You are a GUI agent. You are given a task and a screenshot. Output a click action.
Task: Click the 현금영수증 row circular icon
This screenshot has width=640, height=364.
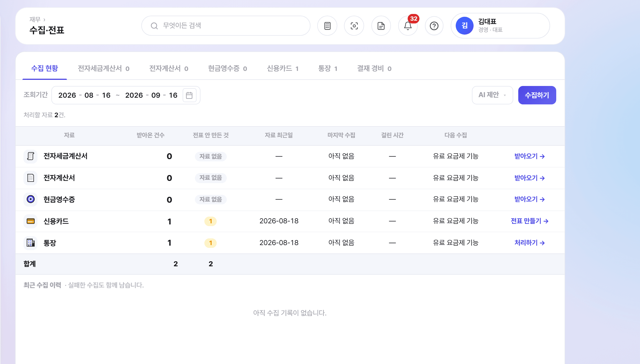click(x=30, y=199)
